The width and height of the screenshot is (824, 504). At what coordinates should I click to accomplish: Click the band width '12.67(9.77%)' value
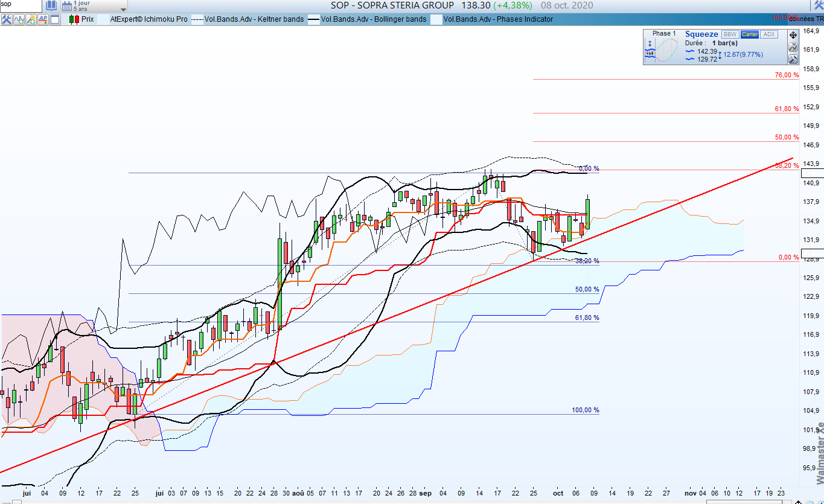(x=744, y=55)
